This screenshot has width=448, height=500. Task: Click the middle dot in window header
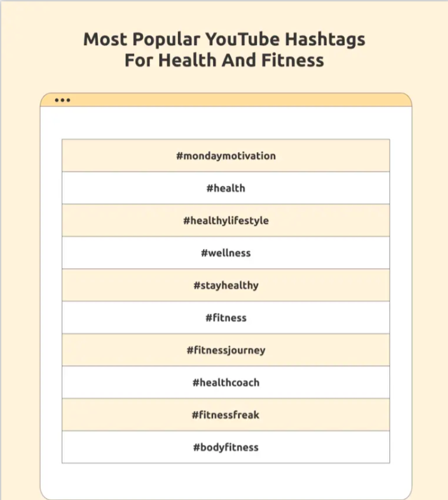(62, 100)
